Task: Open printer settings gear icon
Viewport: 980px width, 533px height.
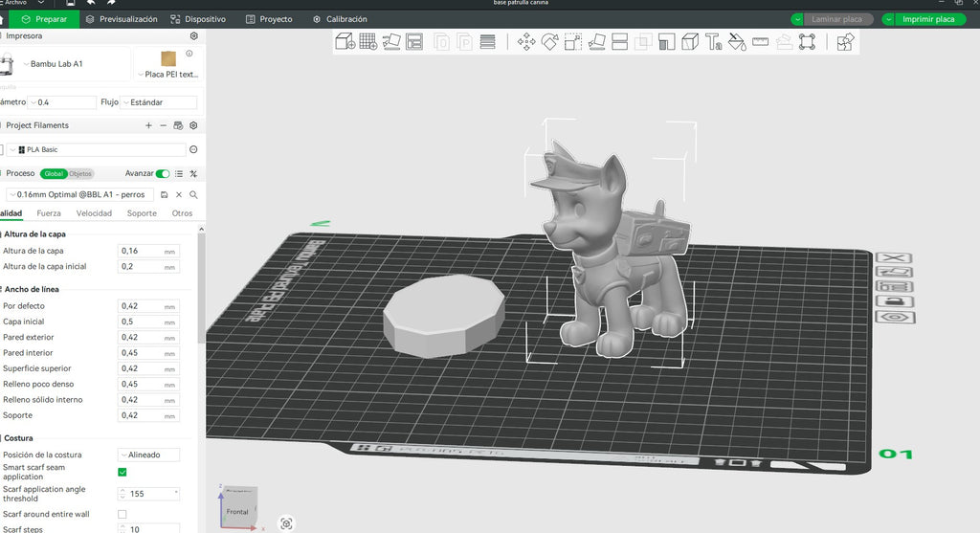Action: [x=193, y=36]
